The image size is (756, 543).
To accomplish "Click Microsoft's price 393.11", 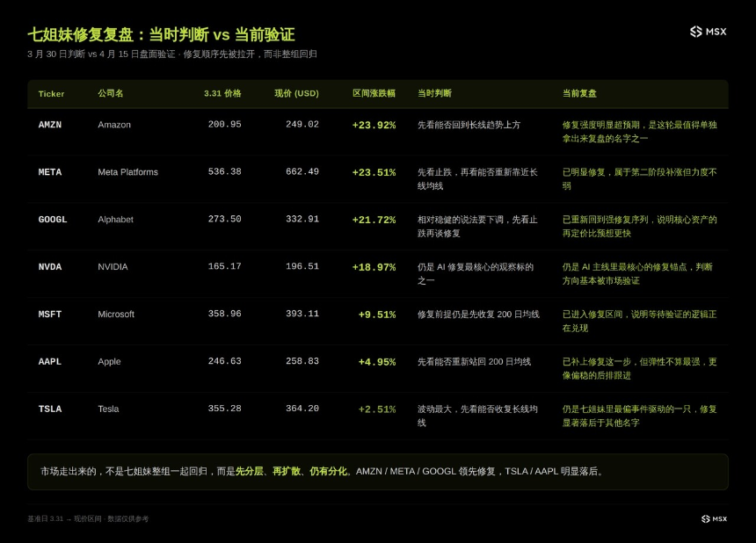I will 302,315.
